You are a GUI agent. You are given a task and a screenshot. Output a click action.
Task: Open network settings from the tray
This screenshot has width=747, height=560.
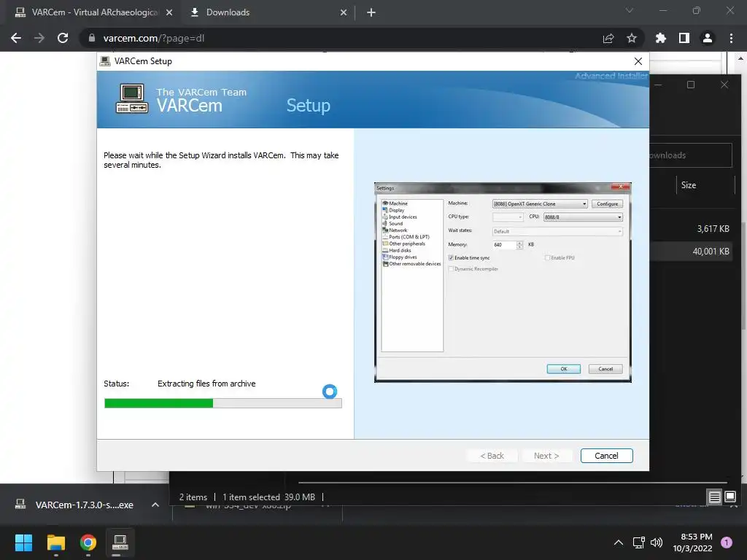[639, 542]
